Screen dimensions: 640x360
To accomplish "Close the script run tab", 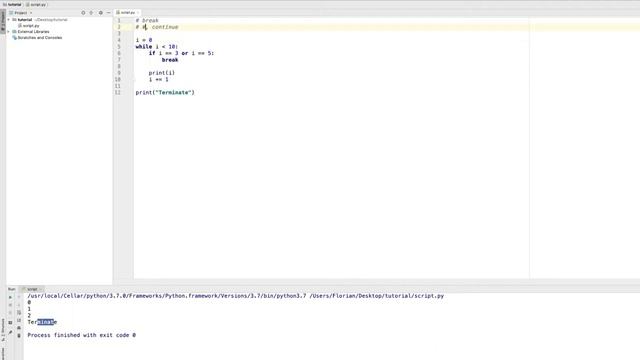I will 40,289.
